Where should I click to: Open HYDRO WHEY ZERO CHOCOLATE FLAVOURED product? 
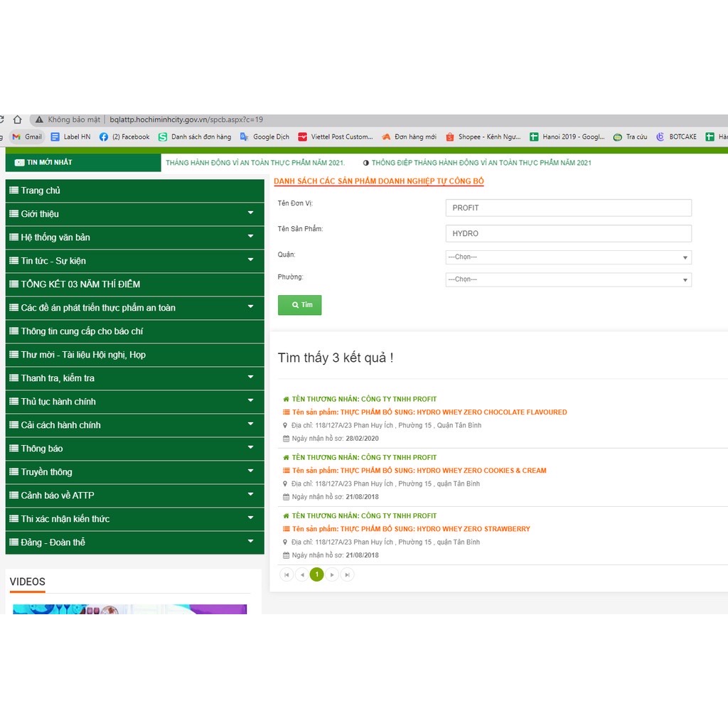[x=429, y=412]
